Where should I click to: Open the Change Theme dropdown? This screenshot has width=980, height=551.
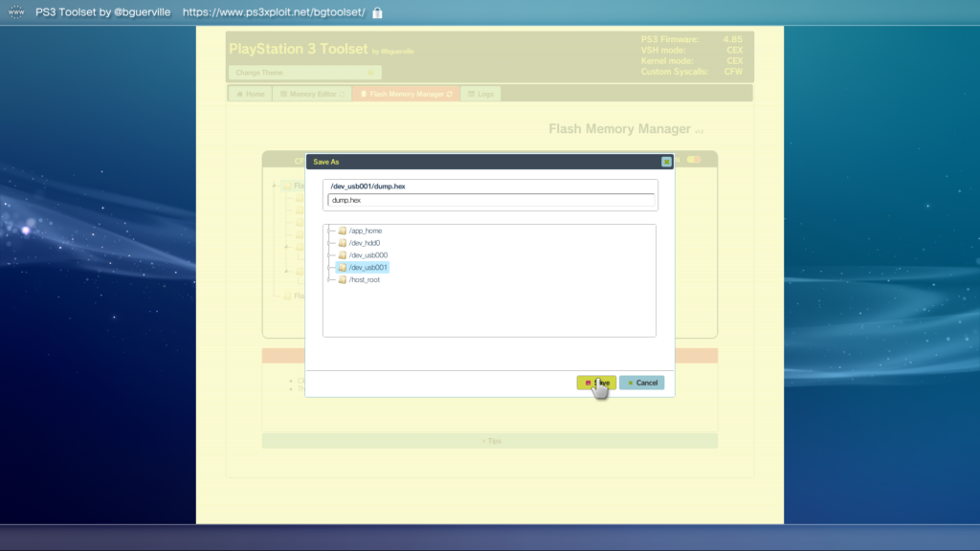[x=305, y=73]
